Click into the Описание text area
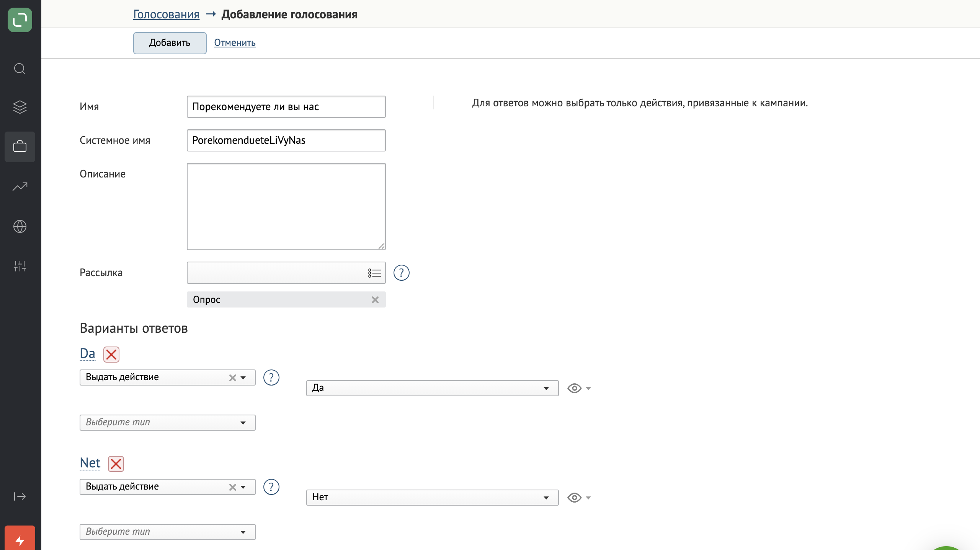Viewport: 980px width, 550px height. (286, 207)
